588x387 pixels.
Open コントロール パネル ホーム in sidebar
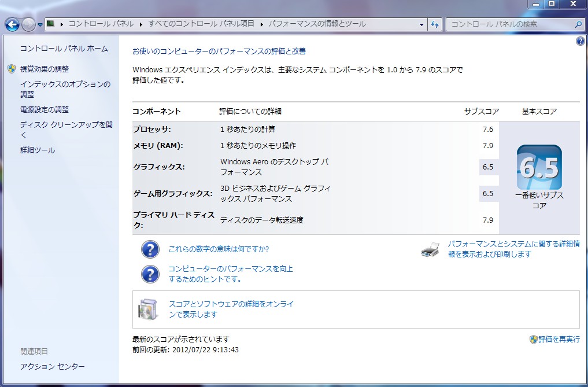pos(64,49)
